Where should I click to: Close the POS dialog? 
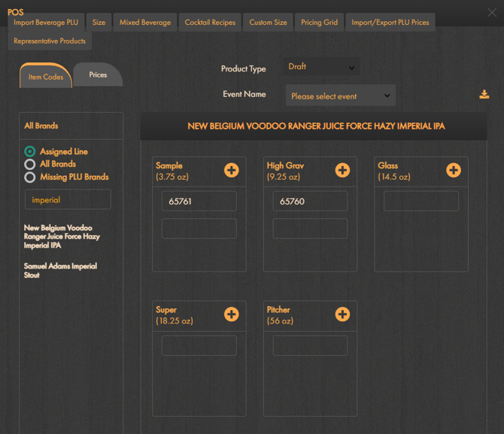492,13
